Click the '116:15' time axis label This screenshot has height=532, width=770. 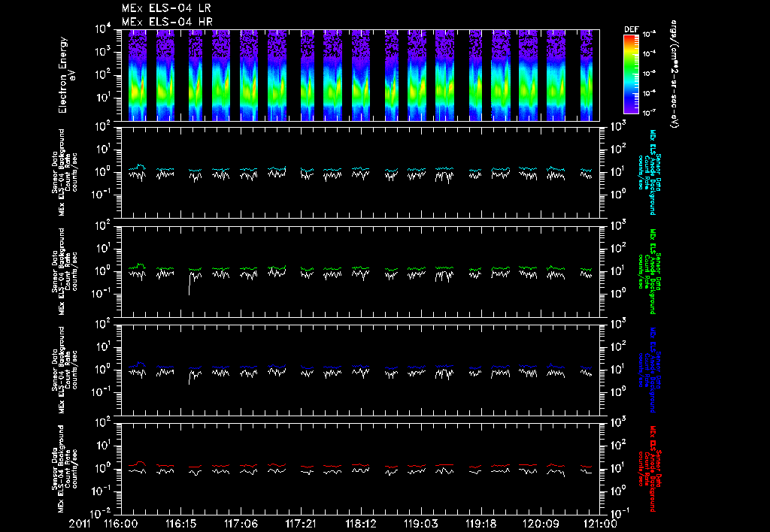(180, 524)
